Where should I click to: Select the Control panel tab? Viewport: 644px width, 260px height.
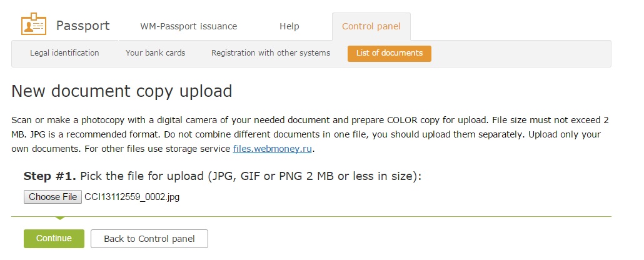pos(371,26)
